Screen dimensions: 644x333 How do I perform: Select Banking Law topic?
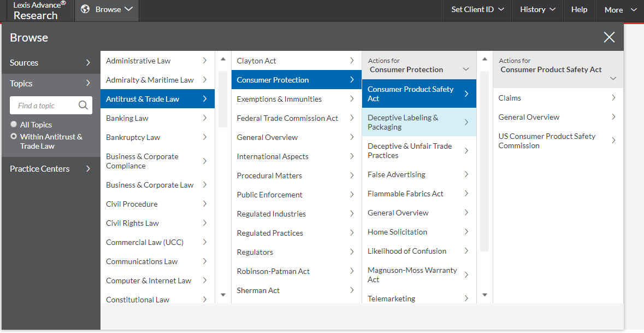tap(157, 118)
